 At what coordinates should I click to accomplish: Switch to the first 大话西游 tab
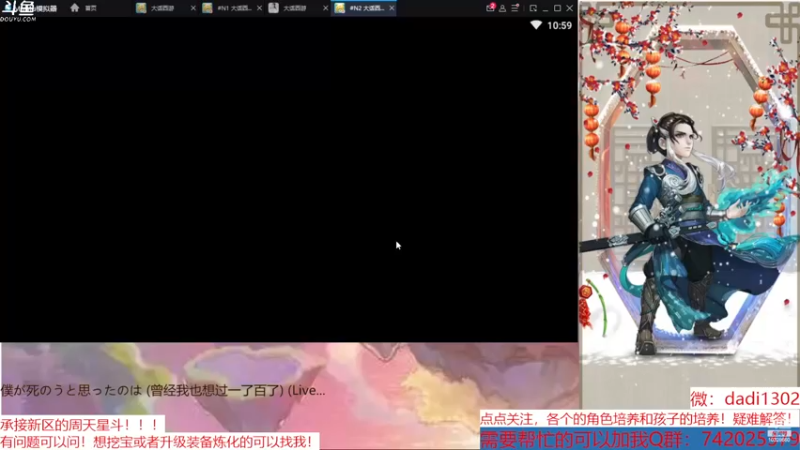[166, 8]
